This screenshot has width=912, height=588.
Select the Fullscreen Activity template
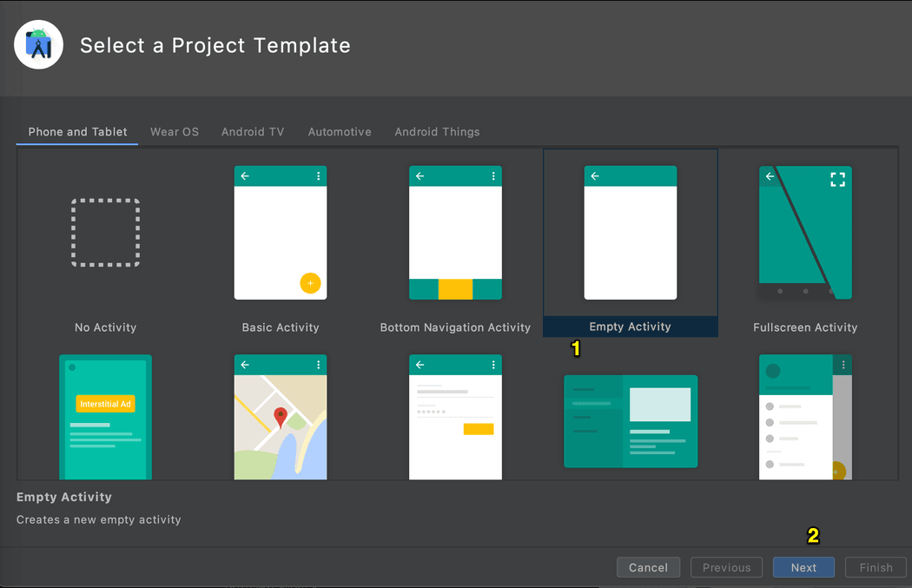(805, 232)
